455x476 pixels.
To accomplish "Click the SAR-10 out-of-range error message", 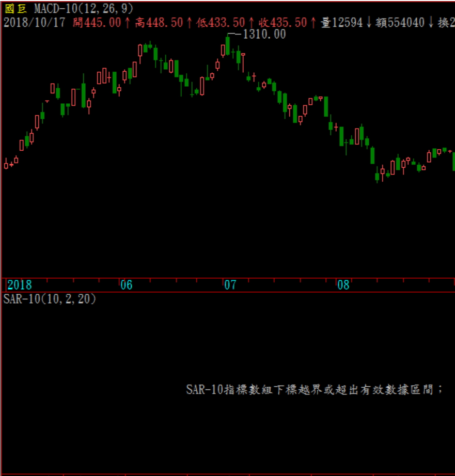I will pyautogui.click(x=314, y=389).
